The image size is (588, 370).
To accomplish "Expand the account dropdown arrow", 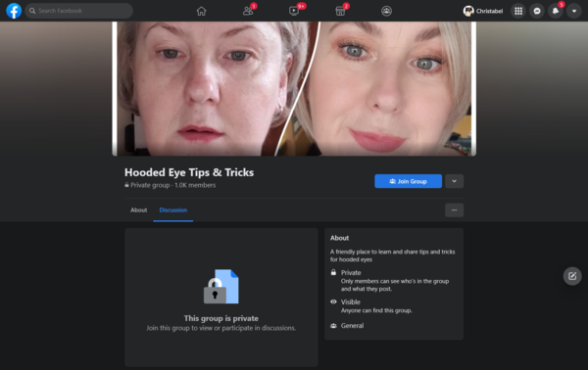I will click(574, 11).
